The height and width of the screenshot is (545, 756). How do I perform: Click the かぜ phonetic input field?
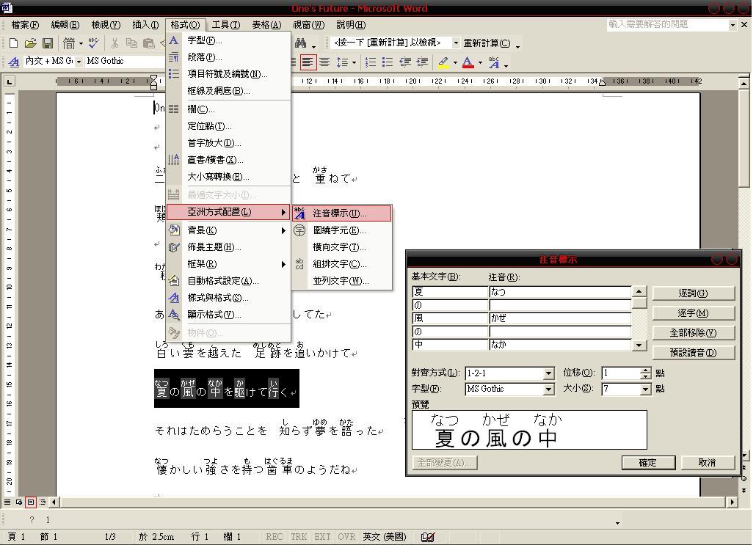[x=560, y=318]
